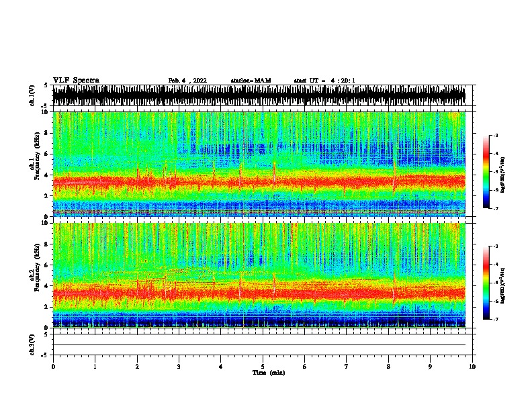The width and height of the screenshot is (532, 411).
Task: Click the ch.2 spectrogram color scale bar
Action: 486,283
